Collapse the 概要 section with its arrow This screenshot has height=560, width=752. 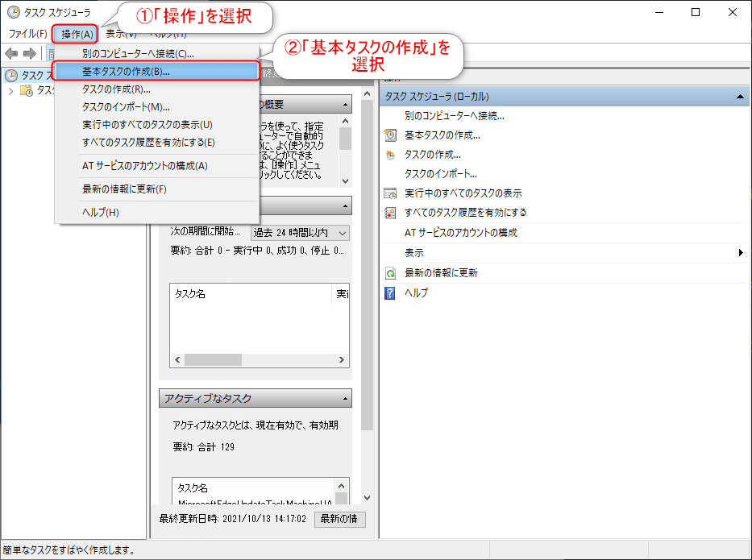tap(345, 105)
